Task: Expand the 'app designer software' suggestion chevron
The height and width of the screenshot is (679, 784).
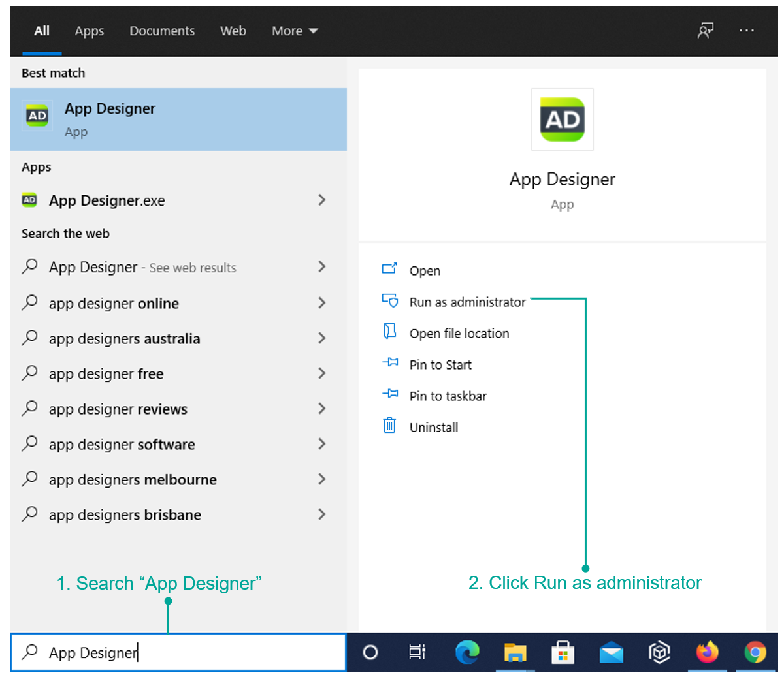Action: (321, 444)
